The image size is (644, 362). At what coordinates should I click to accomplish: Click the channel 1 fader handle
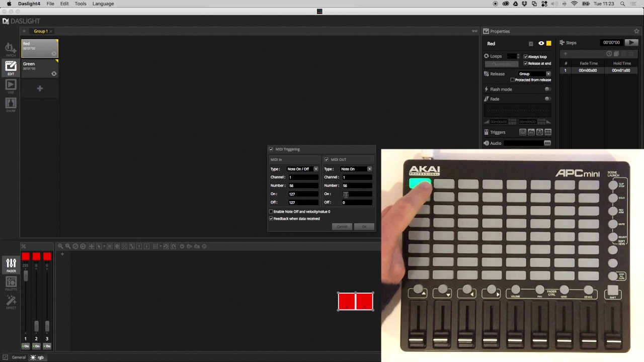coord(26,275)
